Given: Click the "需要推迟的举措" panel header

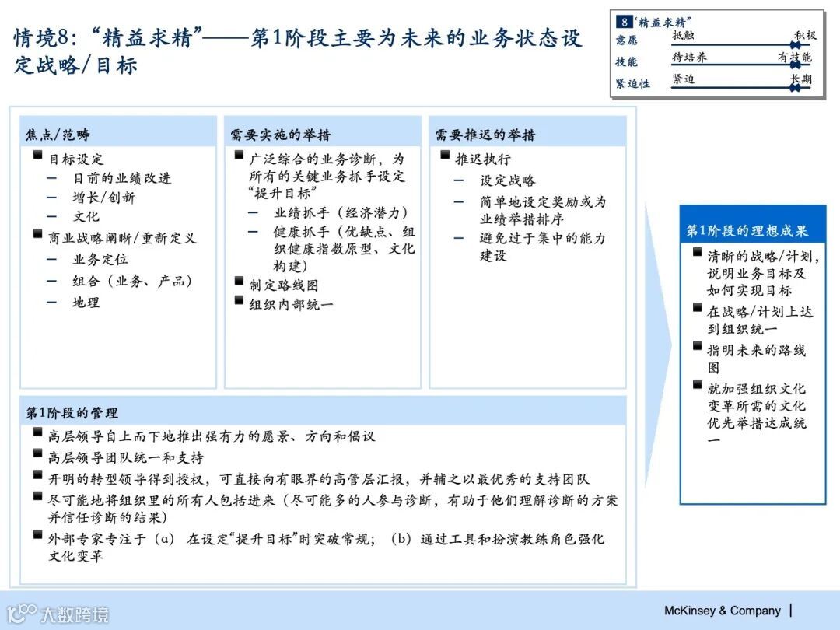Looking at the screenshot, I should click(x=527, y=132).
